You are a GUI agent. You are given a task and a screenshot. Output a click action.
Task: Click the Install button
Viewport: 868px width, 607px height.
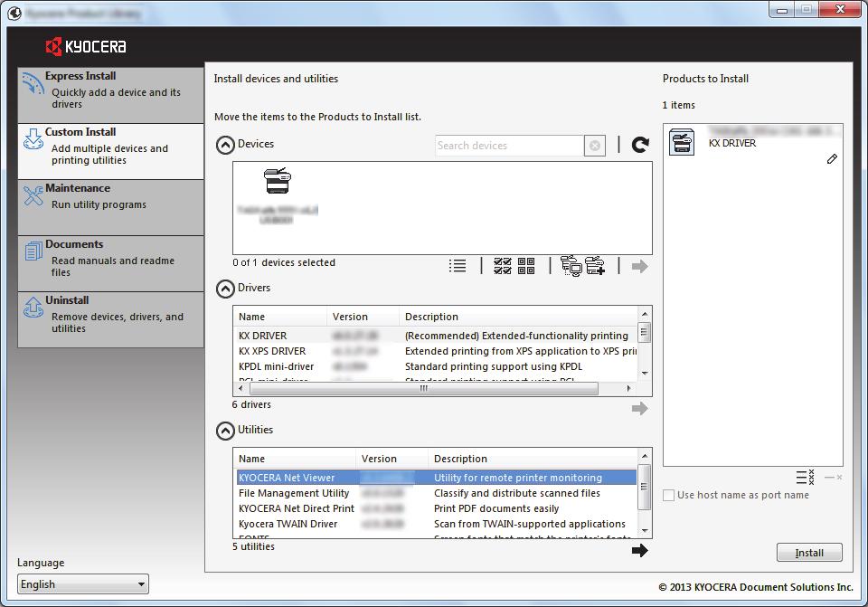pyautogui.click(x=809, y=553)
